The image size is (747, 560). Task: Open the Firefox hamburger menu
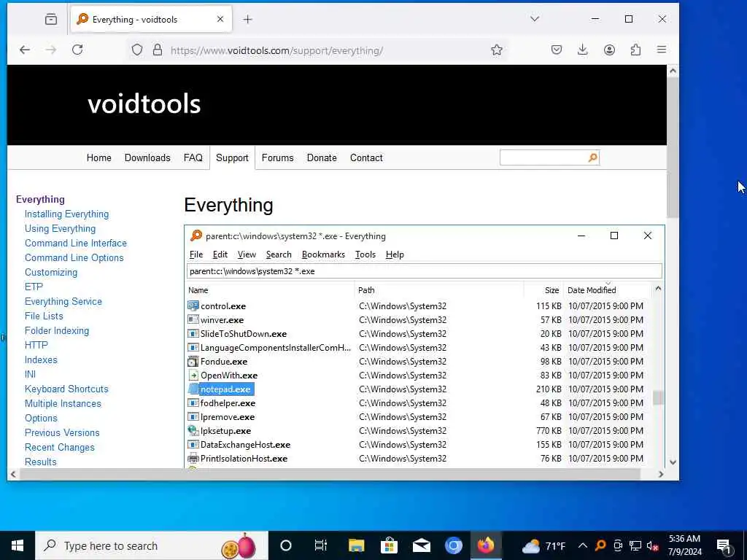point(661,50)
